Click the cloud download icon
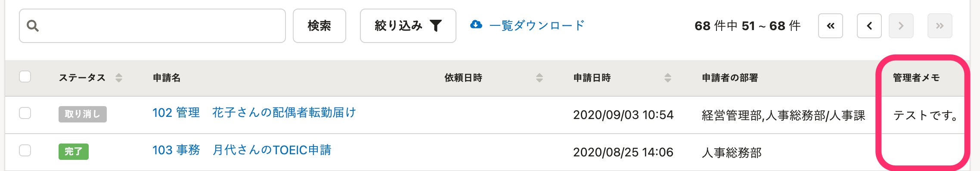980x171 pixels. click(x=476, y=24)
